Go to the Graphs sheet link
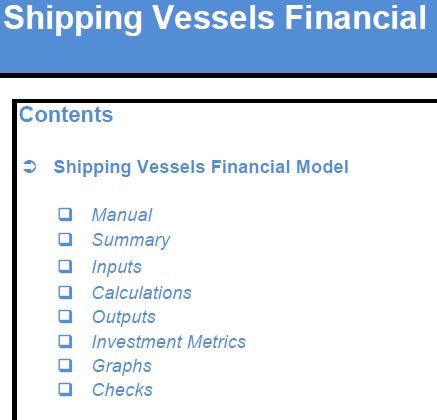 [122, 366]
